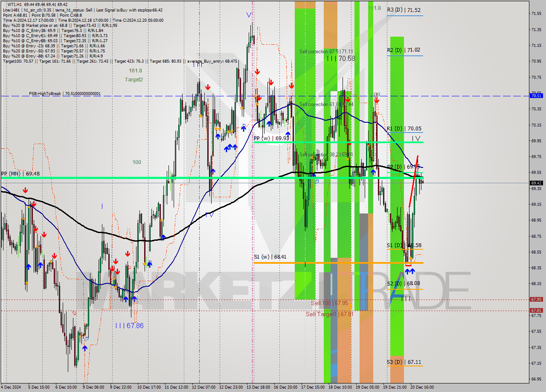The height and width of the screenshot is (392, 546).
Task: Click the 'S1 (D) | 68.58' support label
Action: (x=404, y=245)
